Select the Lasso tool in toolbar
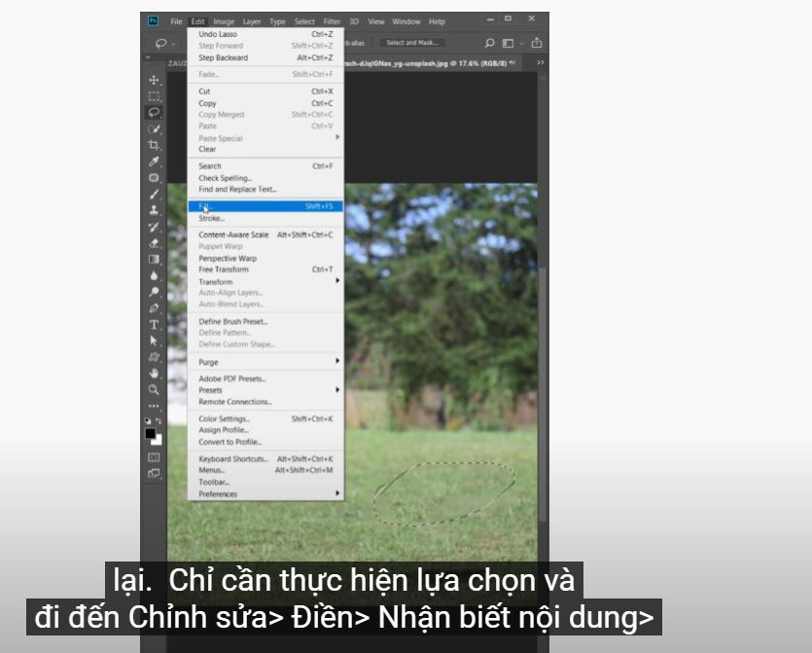812x653 pixels. [x=154, y=113]
